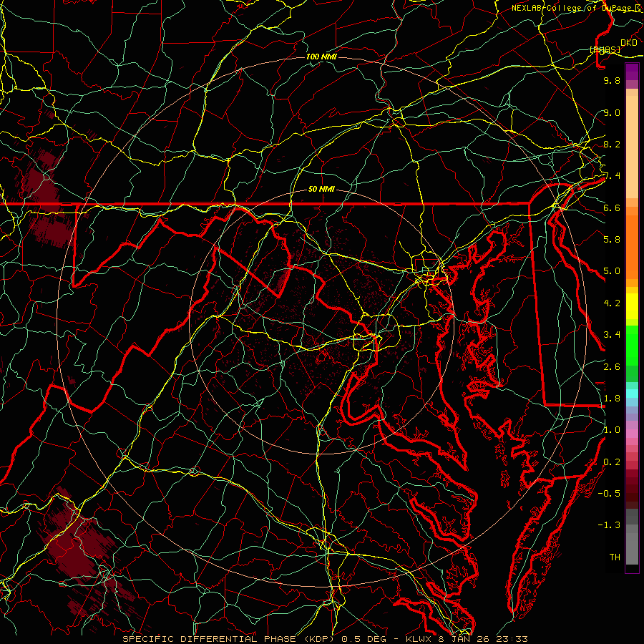Click the 8.2 legend value
Screen dimensions: 644x644
click(x=612, y=144)
